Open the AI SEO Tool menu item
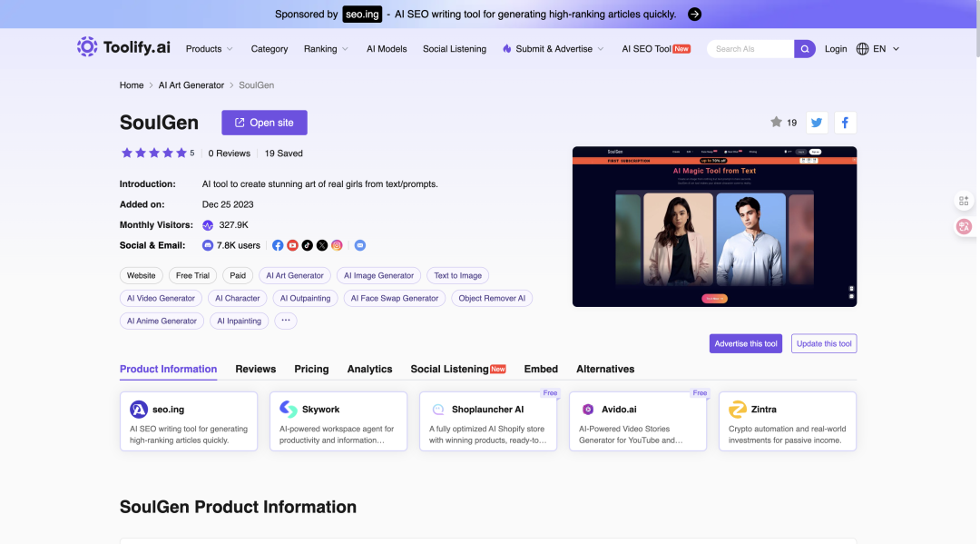The width and height of the screenshot is (980, 544). [x=656, y=49]
